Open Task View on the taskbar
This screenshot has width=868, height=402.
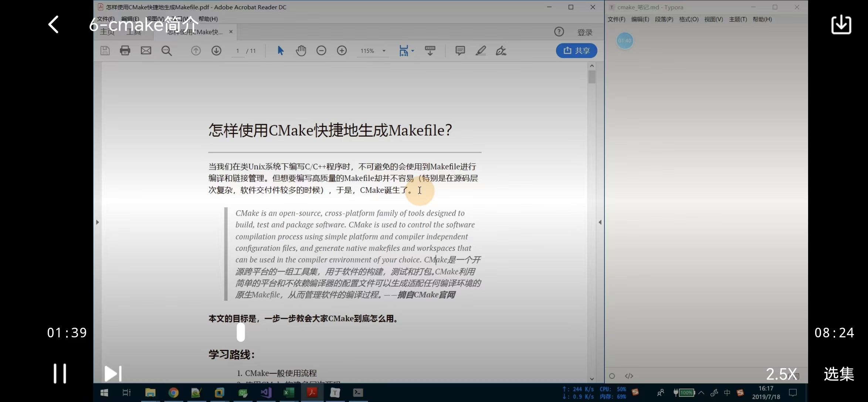tap(126, 393)
